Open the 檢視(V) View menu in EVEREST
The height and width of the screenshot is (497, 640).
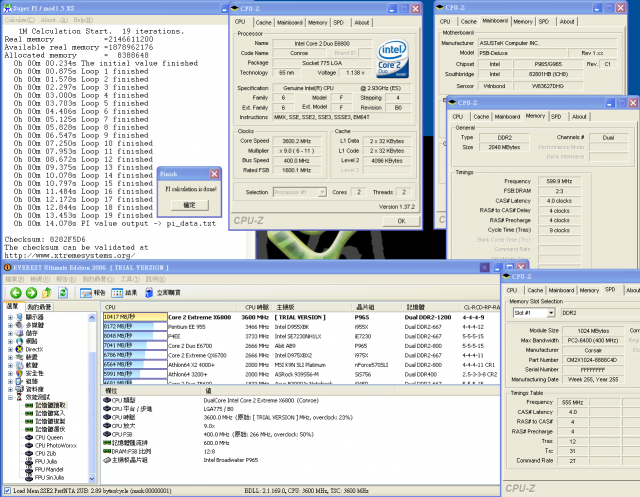(40, 279)
